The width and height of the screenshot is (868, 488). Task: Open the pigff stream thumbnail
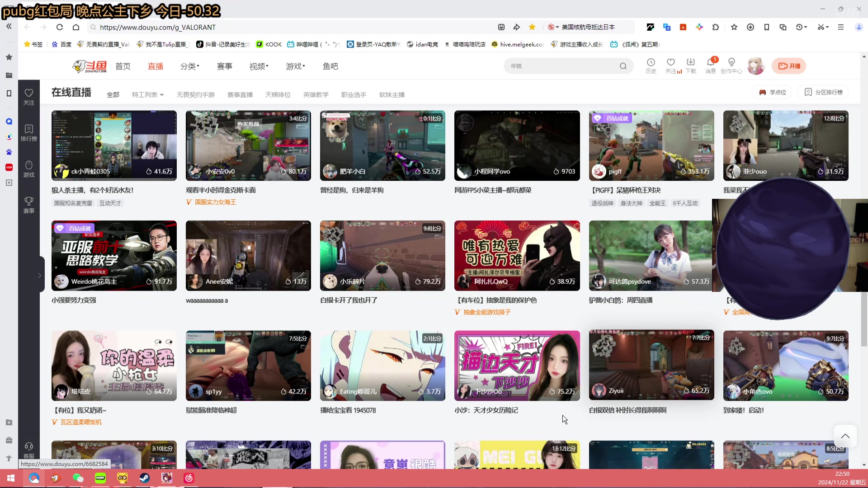click(x=651, y=145)
